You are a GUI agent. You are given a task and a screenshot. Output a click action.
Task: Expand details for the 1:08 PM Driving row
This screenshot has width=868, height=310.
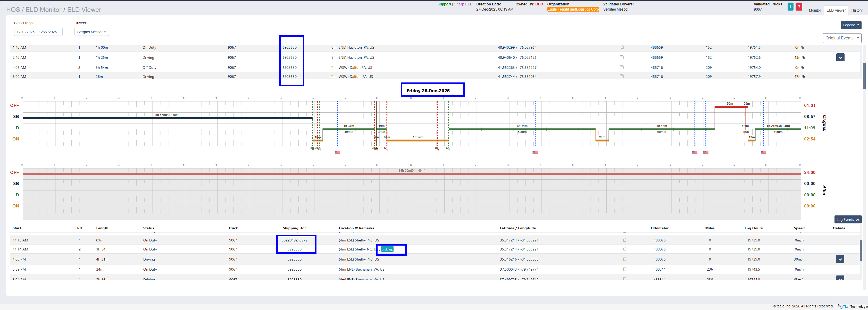tap(840, 259)
